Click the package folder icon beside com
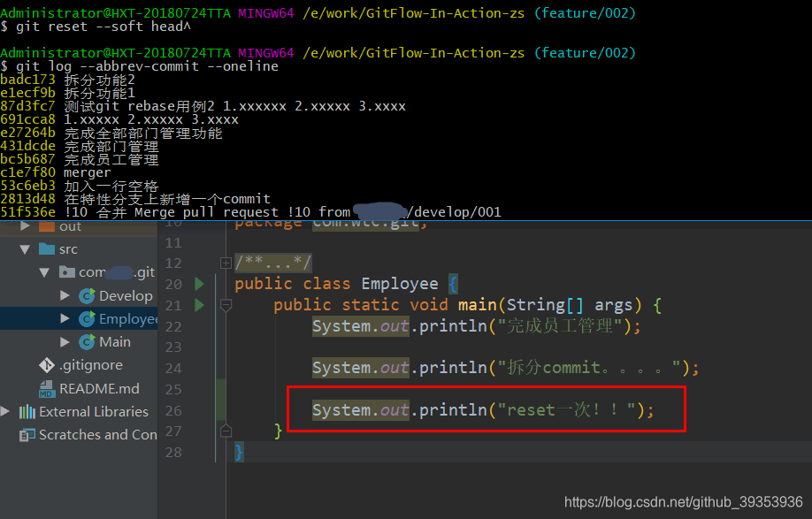This screenshot has width=812, height=519. coord(67,271)
